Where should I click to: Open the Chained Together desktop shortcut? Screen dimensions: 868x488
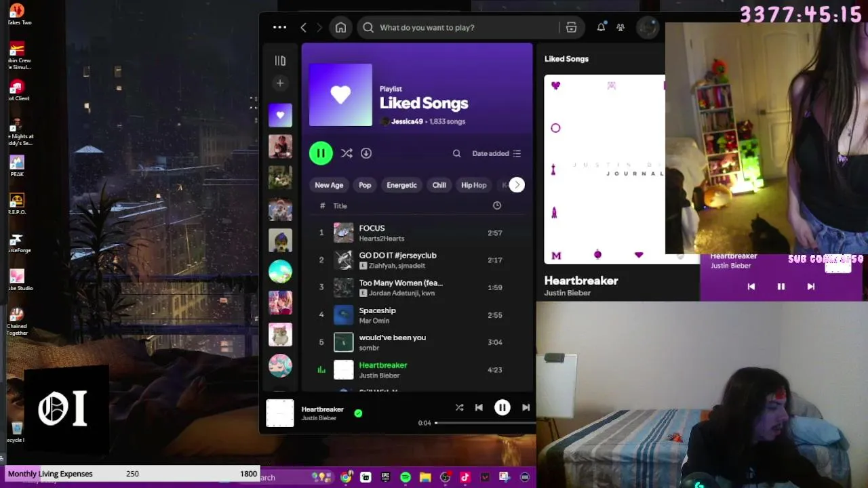point(17,321)
